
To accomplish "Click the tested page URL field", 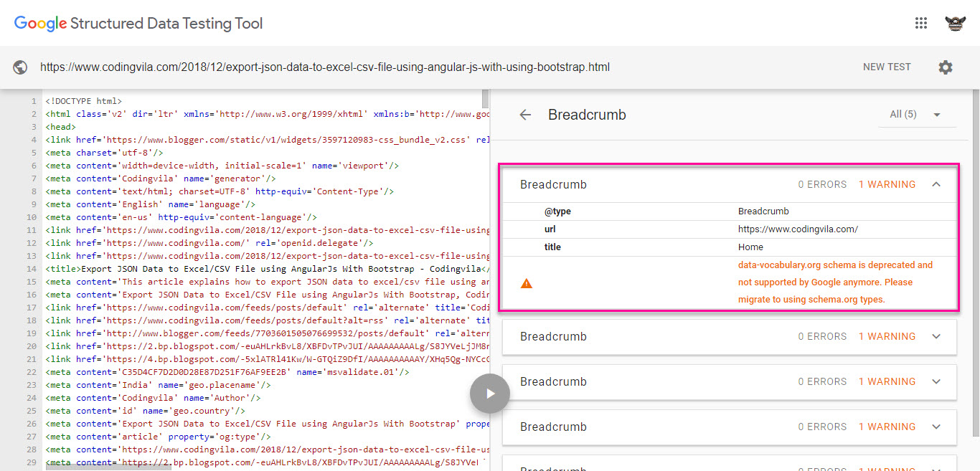I will point(325,67).
